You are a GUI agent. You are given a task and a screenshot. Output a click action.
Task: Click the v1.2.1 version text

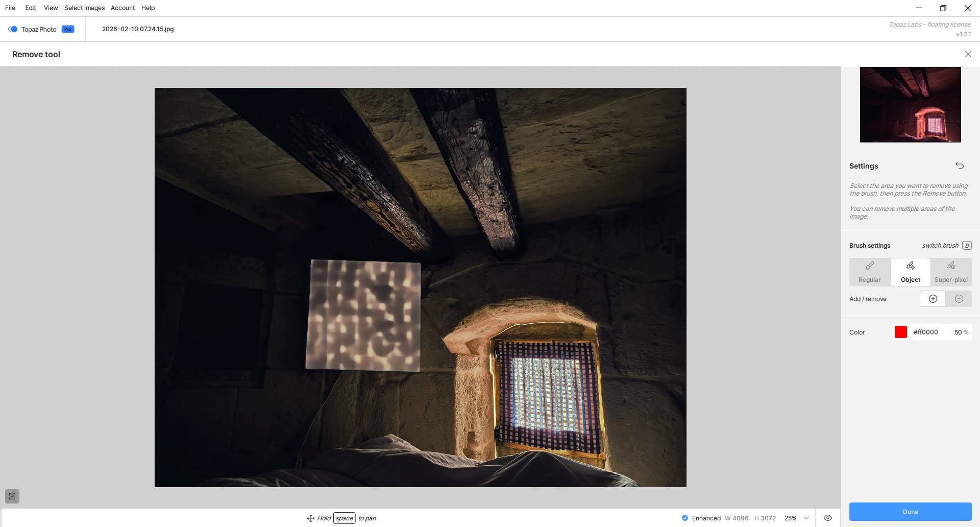click(963, 34)
